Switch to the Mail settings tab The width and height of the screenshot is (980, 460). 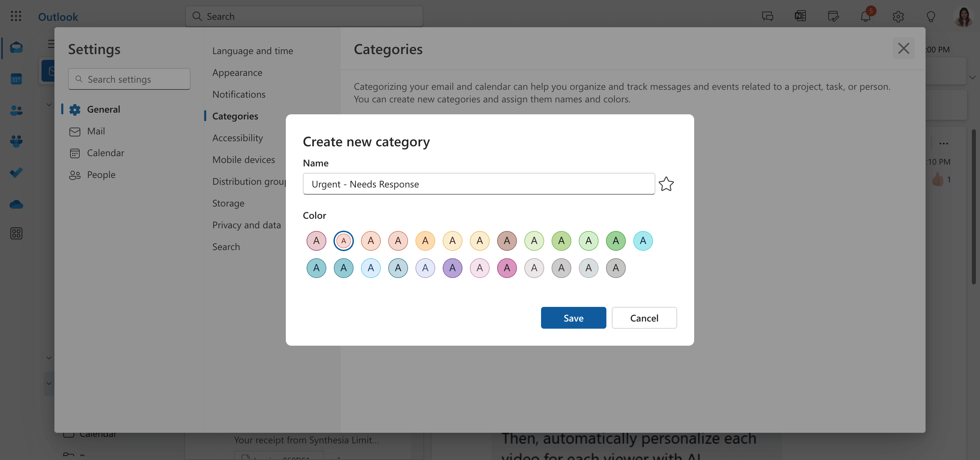coord(96,131)
